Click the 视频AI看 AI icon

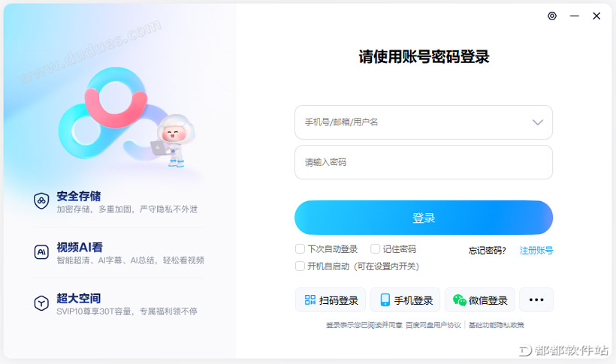pos(41,252)
